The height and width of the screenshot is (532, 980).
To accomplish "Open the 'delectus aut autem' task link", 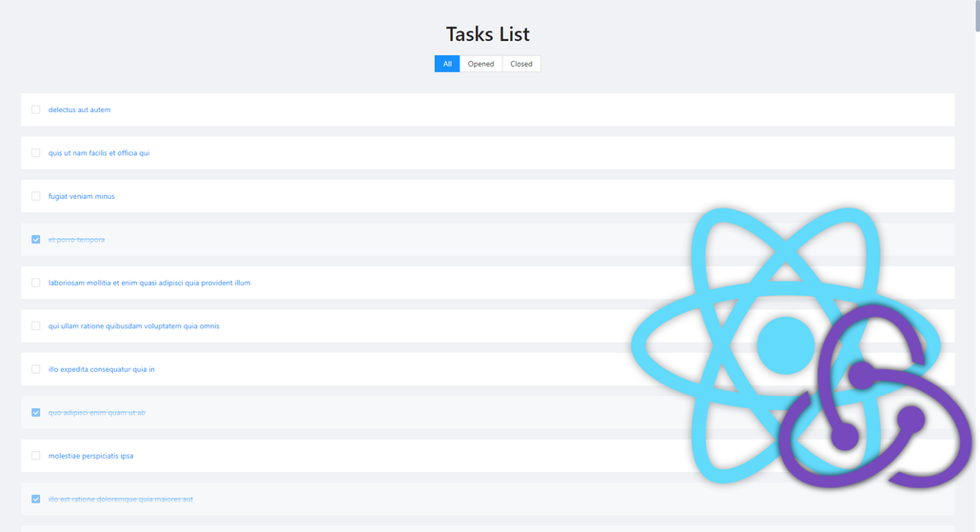I will 80,109.
